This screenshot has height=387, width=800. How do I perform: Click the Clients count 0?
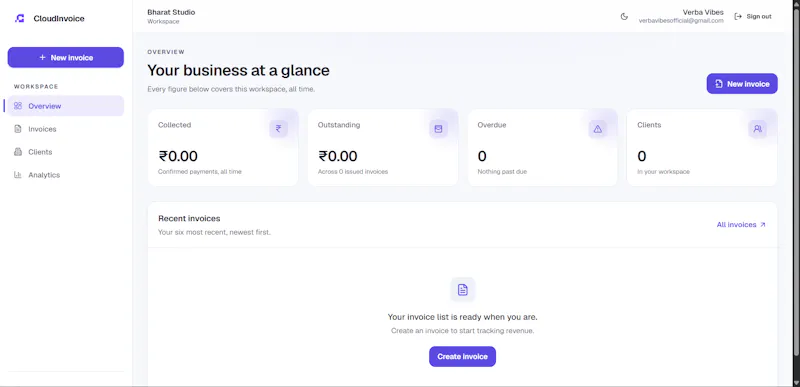(x=642, y=156)
